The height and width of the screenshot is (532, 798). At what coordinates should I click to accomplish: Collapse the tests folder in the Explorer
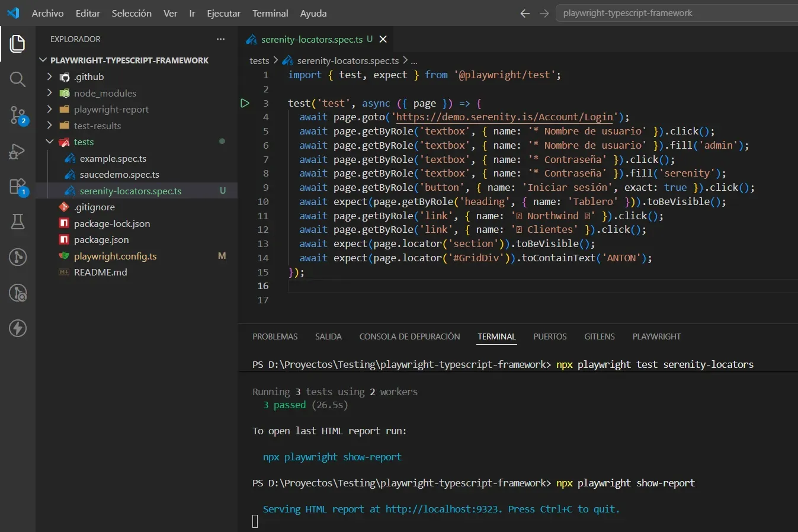coord(50,142)
